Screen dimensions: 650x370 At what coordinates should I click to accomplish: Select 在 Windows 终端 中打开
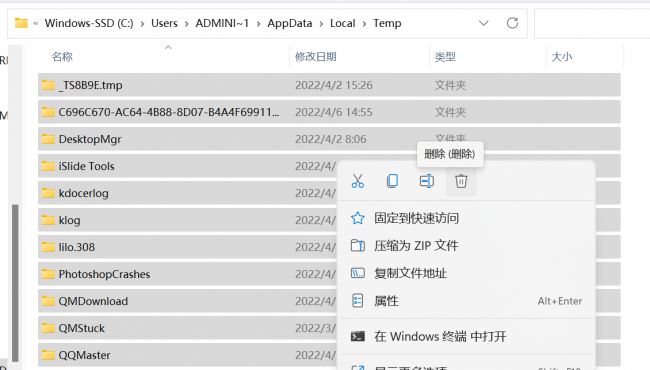[466, 336]
